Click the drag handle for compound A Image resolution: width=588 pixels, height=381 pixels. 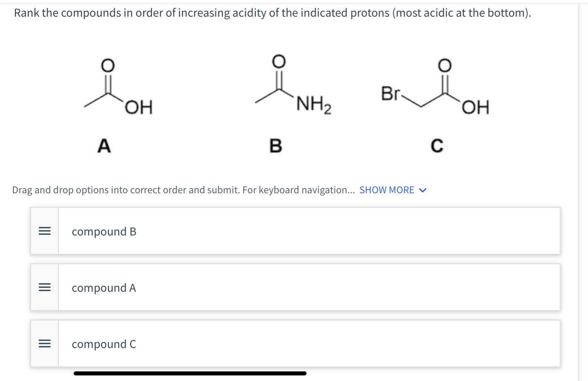tap(44, 288)
